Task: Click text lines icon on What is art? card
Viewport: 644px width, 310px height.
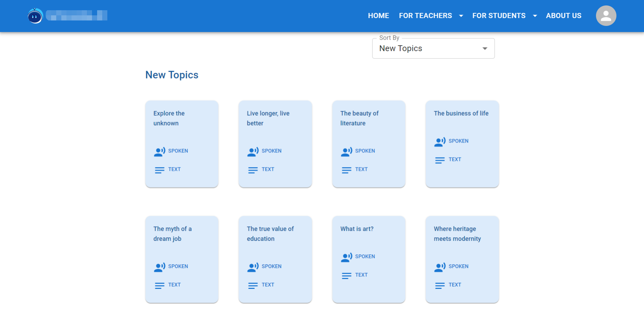Action: coord(347,276)
